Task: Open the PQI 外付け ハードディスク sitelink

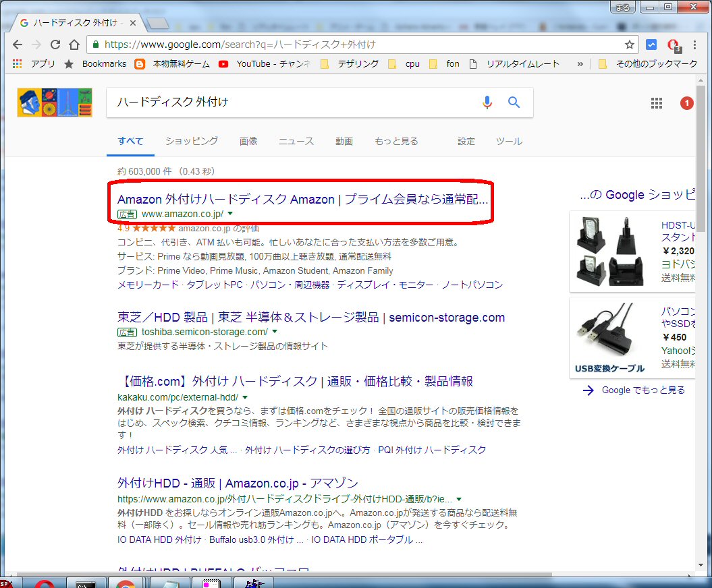Action: (432, 450)
